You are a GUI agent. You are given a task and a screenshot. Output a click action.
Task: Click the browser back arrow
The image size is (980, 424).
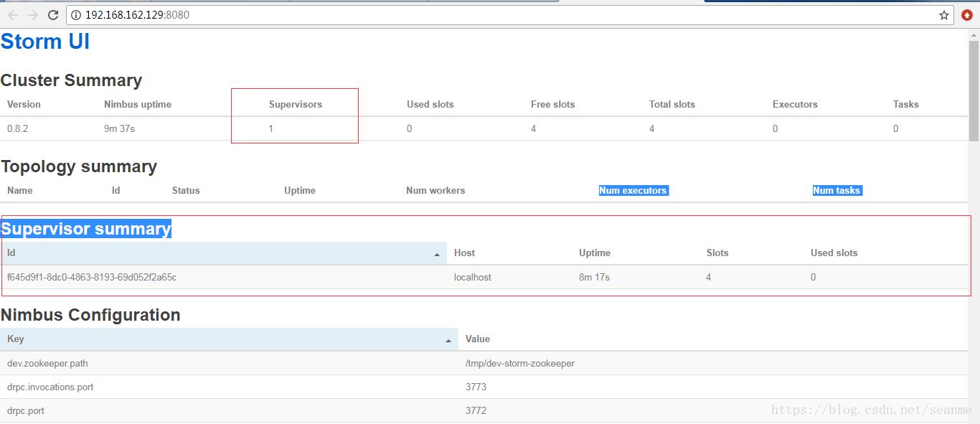13,15
